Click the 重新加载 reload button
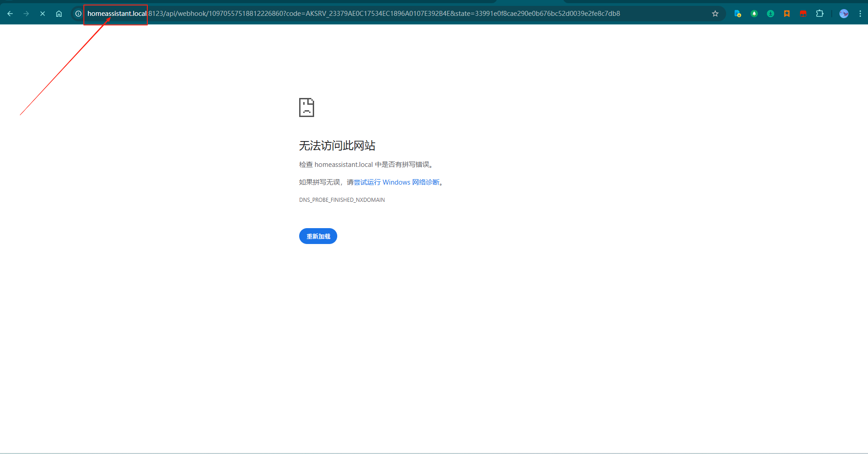 318,236
